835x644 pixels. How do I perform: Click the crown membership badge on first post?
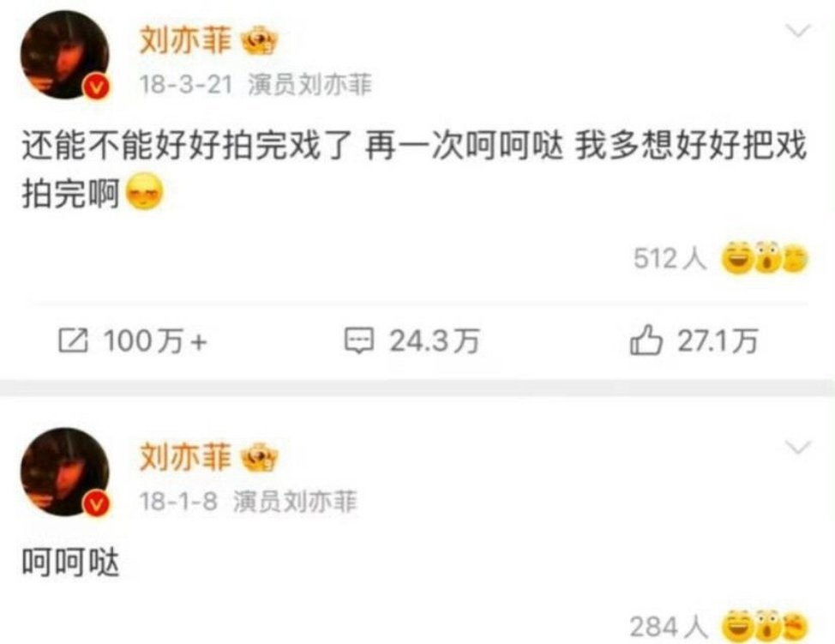[260, 42]
